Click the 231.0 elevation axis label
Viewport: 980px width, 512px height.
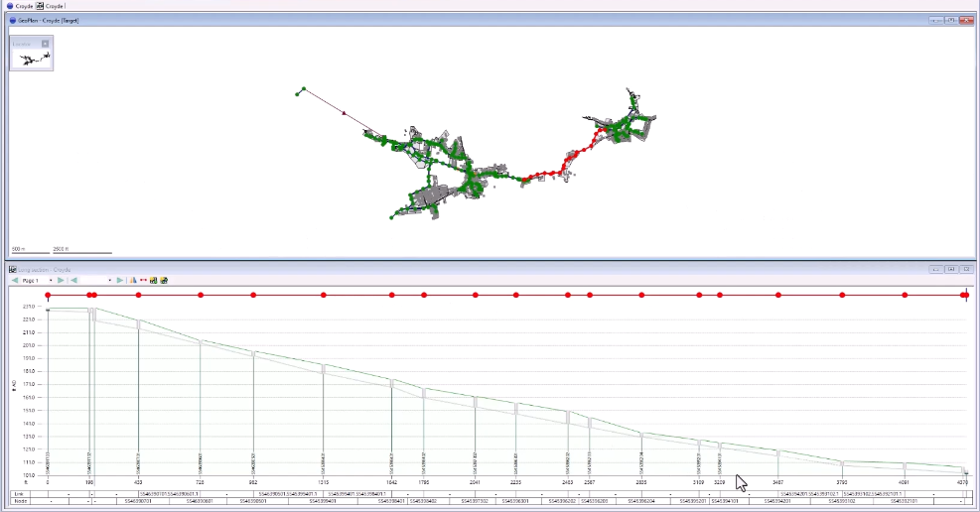(29, 307)
